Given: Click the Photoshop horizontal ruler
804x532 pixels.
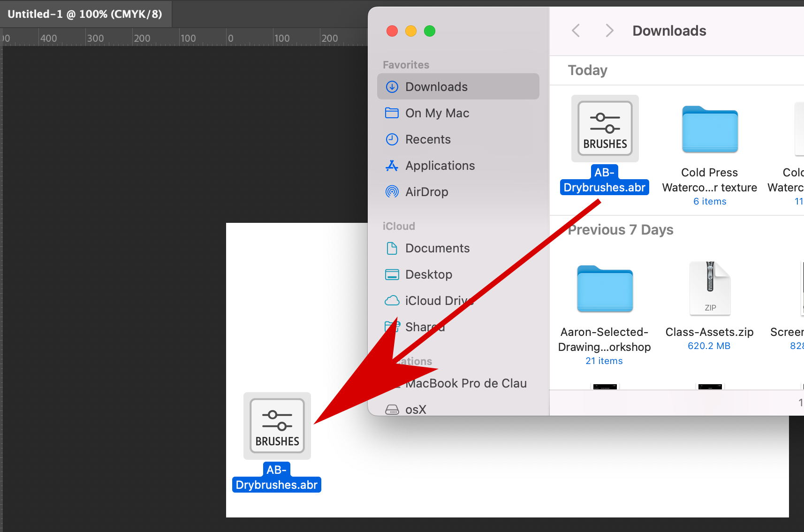Looking at the screenshot, I should (x=184, y=38).
